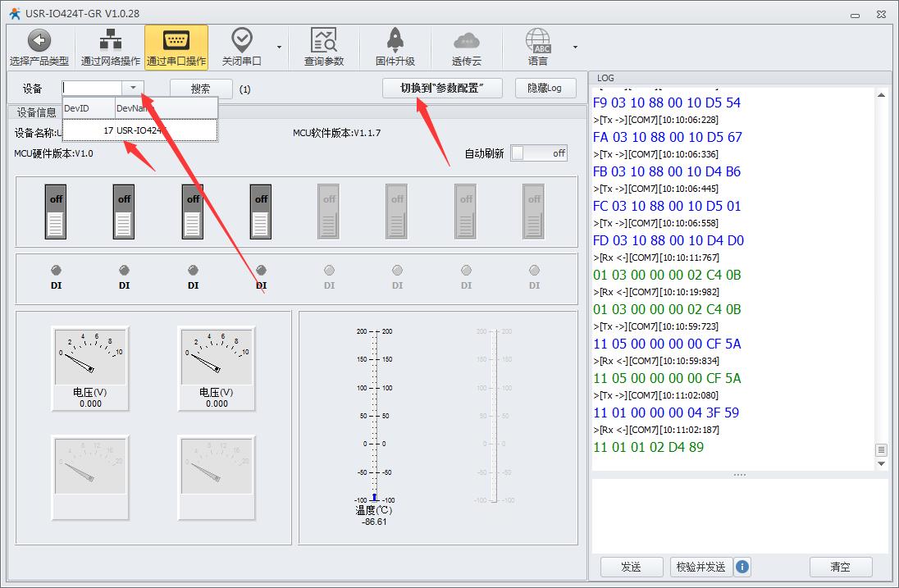This screenshot has height=588, width=899.
Task: Click the log send text area
Action: tap(740, 516)
